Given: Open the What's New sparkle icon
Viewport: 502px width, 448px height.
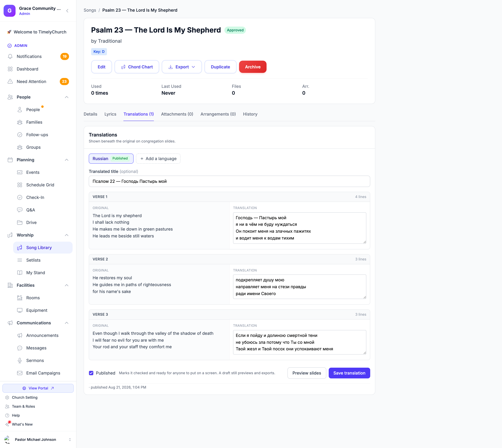Looking at the screenshot, I should 7,424.
